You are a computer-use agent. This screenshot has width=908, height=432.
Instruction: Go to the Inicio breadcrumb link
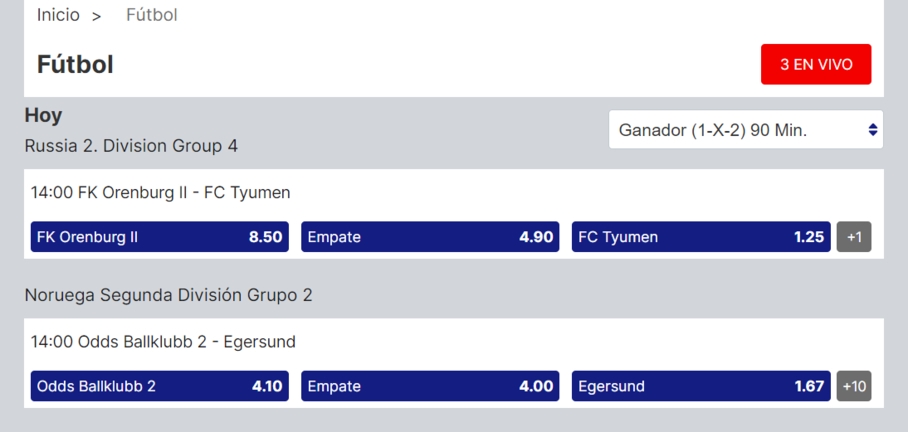pos(58,15)
